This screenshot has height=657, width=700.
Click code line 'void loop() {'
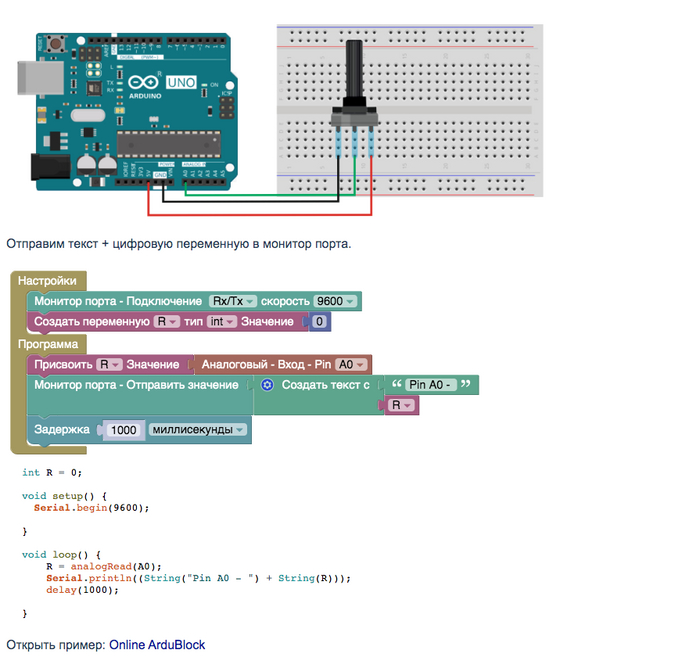tap(61, 555)
